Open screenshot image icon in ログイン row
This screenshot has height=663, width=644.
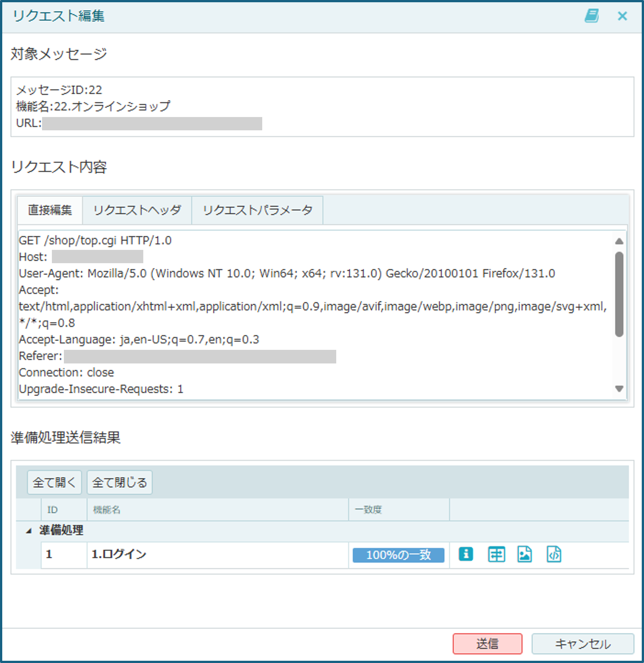tap(525, 555)
